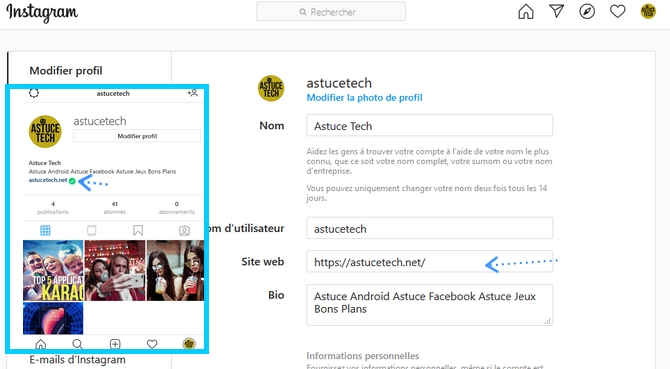Open the two women with drinks thumbnail
670x369 pixels.
(175, 270)
